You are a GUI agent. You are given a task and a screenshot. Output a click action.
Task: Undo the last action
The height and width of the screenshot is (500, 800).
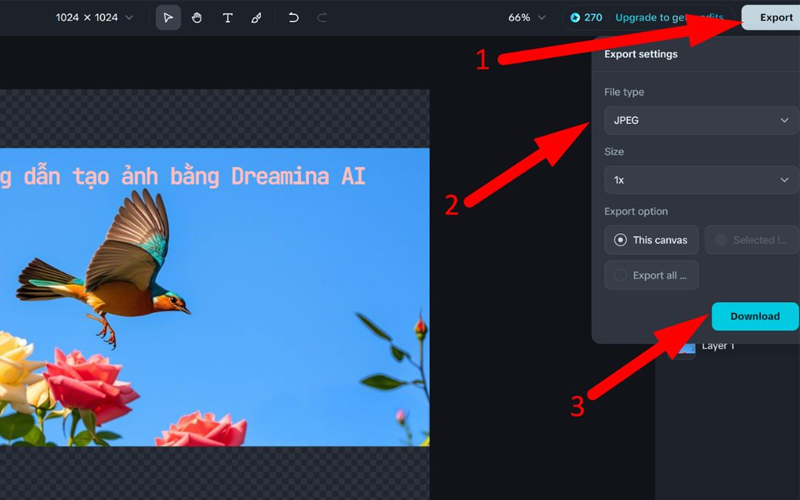(x=293, y=18)
